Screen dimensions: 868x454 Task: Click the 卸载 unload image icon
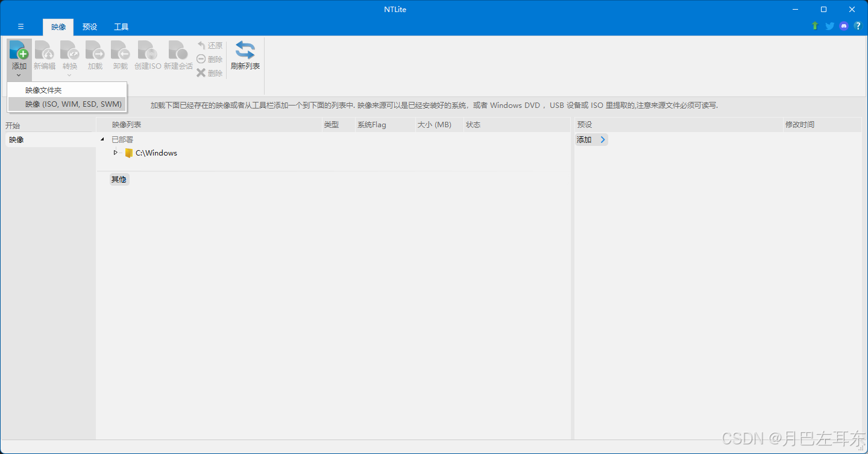click(x=121, y=50)
